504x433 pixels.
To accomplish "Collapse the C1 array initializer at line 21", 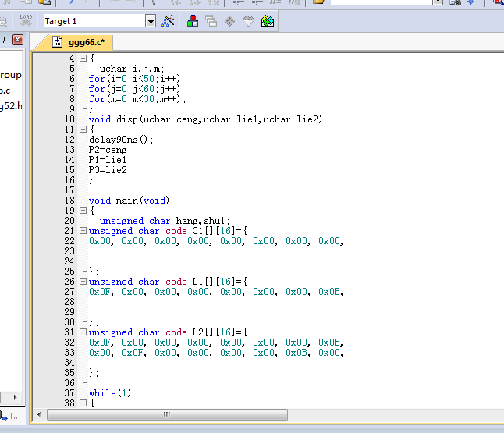I will point(83,230).
